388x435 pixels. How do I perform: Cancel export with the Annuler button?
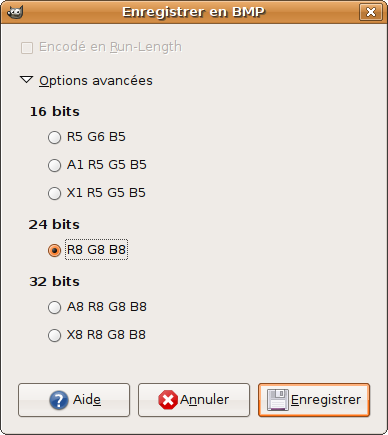194,400
